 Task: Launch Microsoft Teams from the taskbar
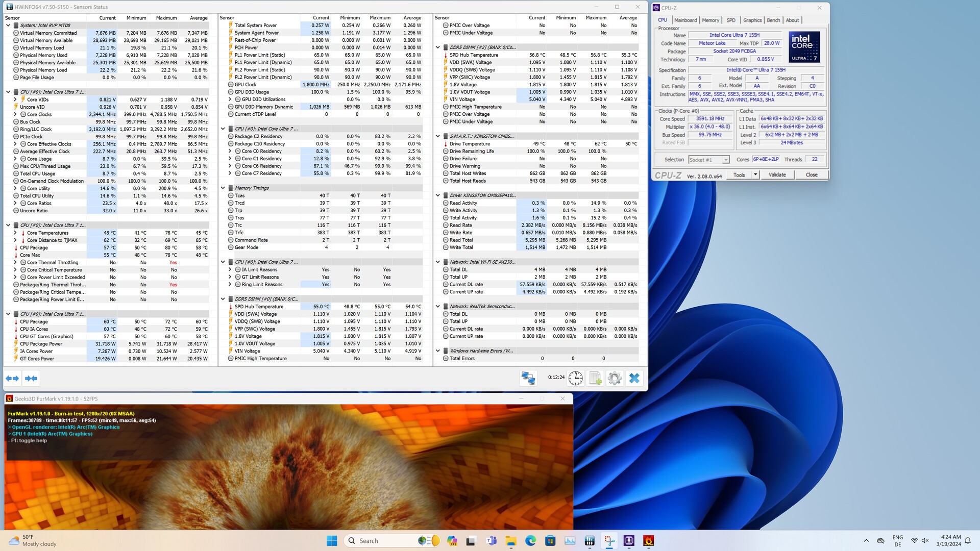point(492,541)
